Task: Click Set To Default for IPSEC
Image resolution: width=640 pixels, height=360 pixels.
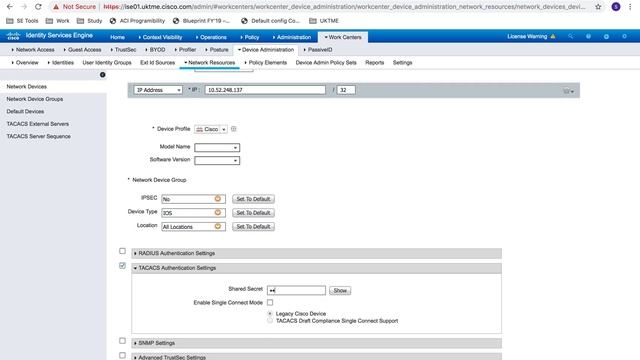Action: 253,199
